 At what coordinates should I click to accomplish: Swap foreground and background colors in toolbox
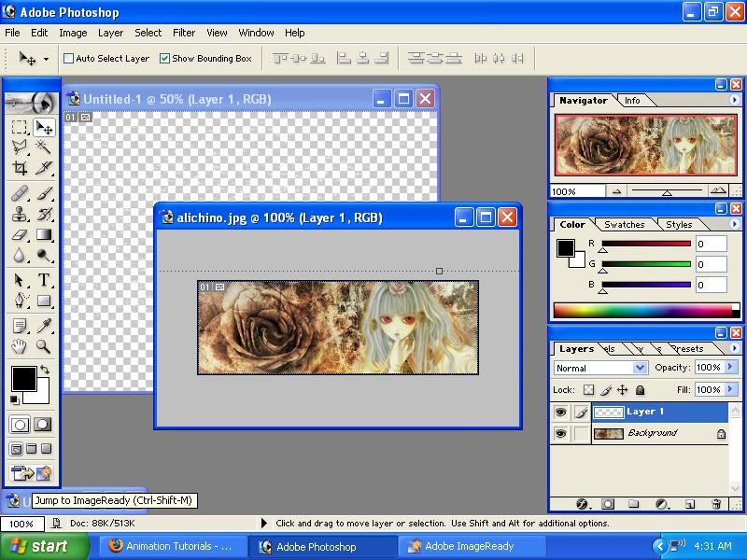pos(45,370)
